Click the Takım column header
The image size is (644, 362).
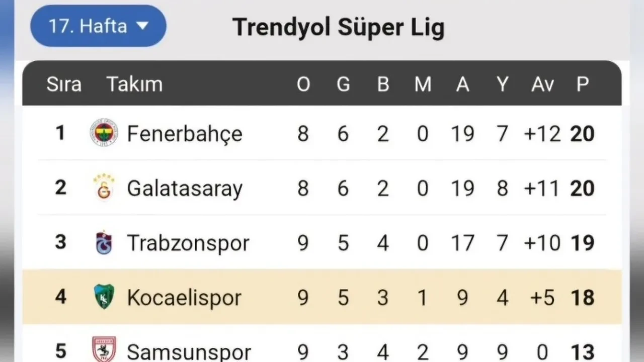[x=134, y=84]
